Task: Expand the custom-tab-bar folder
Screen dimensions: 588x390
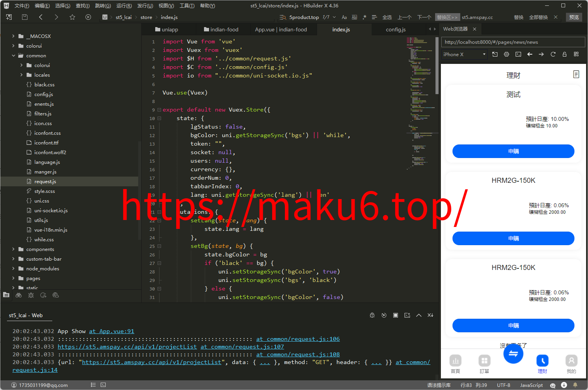Action: point(14,259)
